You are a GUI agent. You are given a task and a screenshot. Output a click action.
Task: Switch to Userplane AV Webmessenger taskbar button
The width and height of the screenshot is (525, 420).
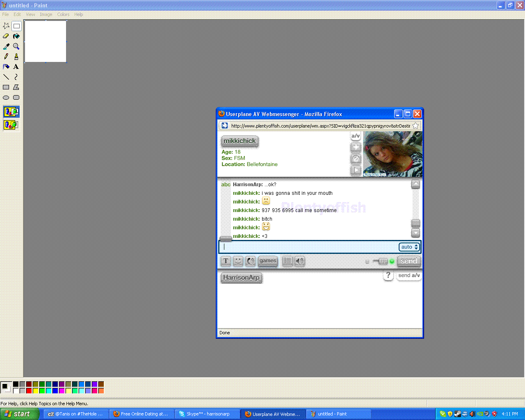coord(273,414)
